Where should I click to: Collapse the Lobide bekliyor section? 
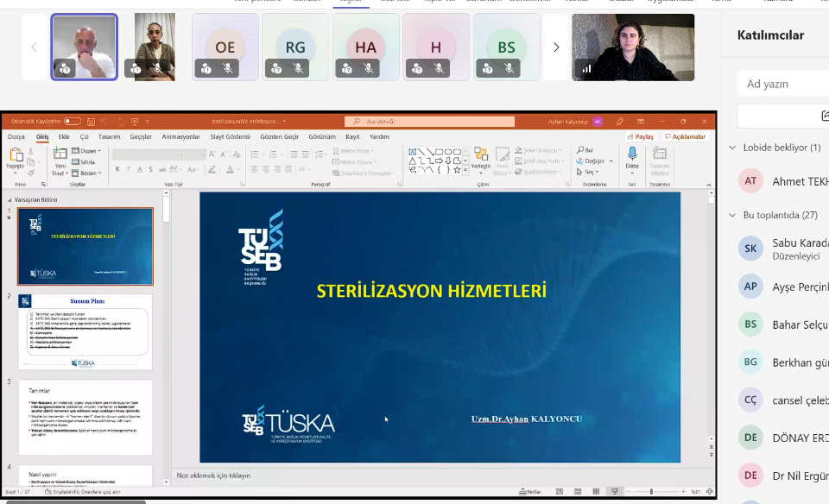pos(733,148)
